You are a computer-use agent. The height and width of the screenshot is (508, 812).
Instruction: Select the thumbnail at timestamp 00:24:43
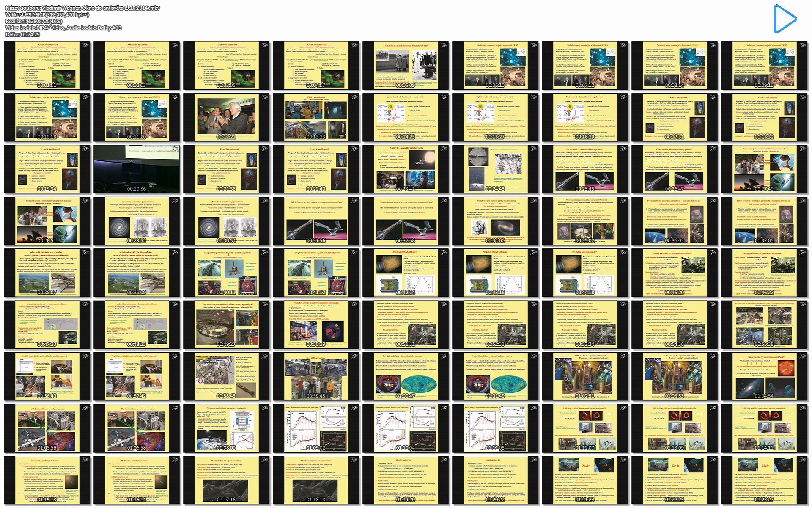click(x=495, y=169)
